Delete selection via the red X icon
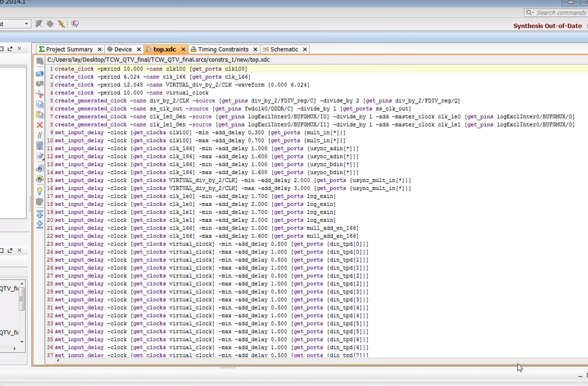 point(39,125)
